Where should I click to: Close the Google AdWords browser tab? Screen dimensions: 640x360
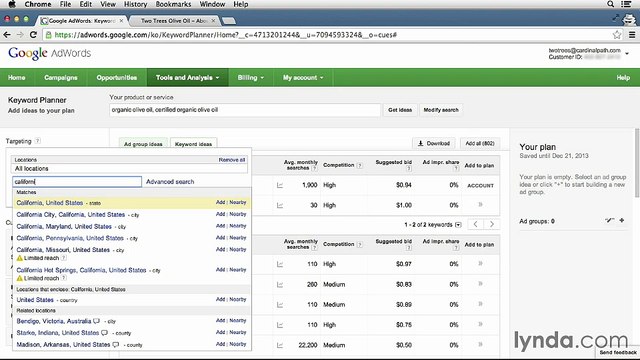[x=121, y=20]
